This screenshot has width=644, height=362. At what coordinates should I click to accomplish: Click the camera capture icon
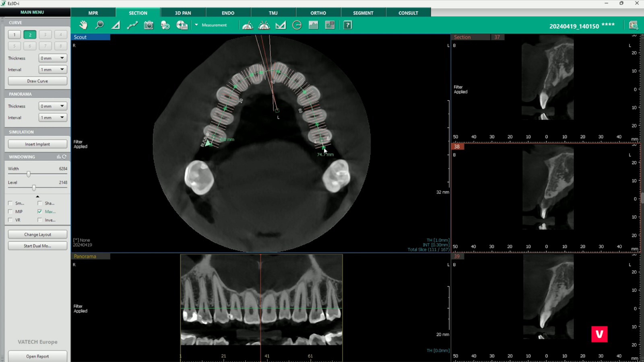pos(149,25)
